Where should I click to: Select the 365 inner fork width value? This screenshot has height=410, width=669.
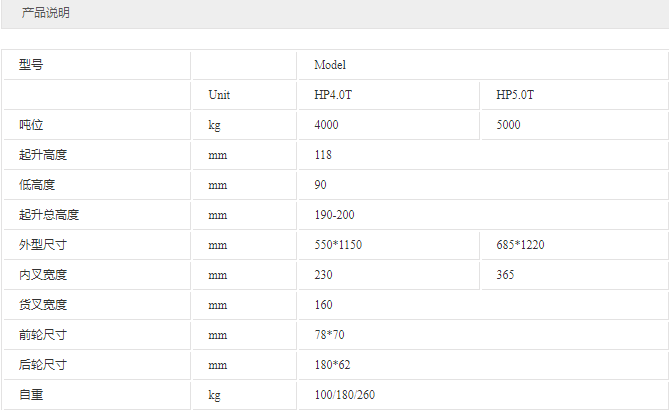pyautogui.click(x=505, y=275)
